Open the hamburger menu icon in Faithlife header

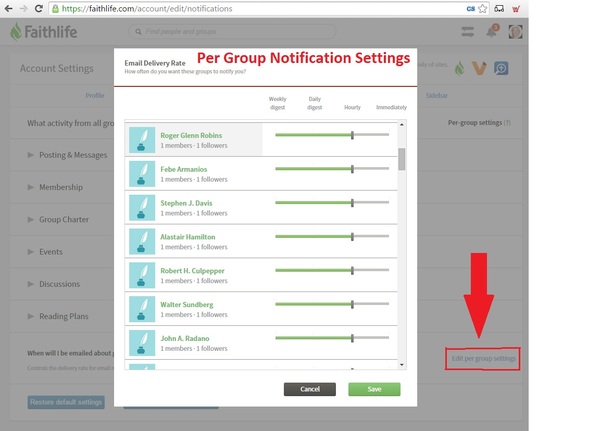468,31
